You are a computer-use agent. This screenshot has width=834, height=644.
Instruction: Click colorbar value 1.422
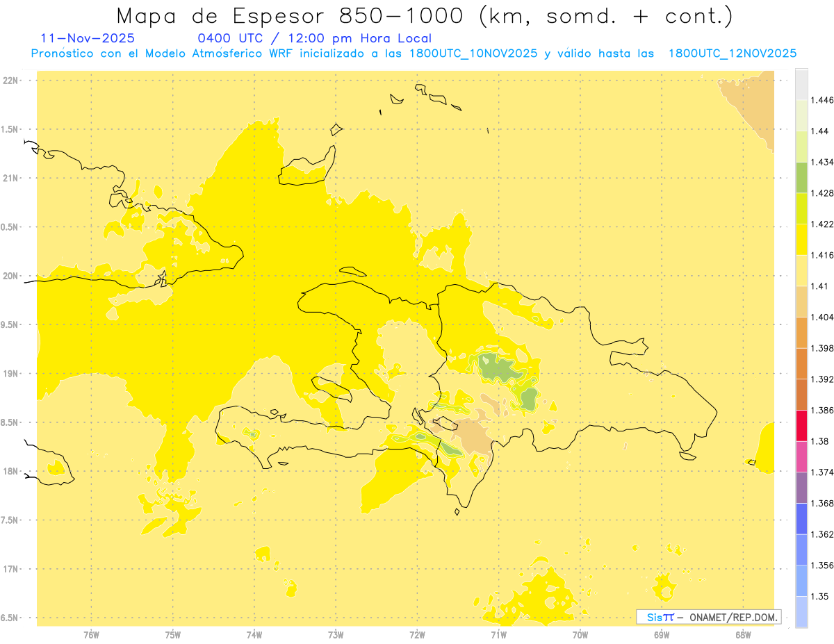pos(822,224)
